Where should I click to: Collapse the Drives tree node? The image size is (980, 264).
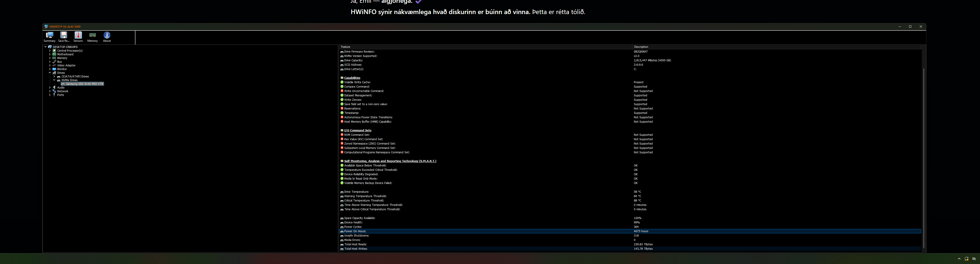pos(50,73)
